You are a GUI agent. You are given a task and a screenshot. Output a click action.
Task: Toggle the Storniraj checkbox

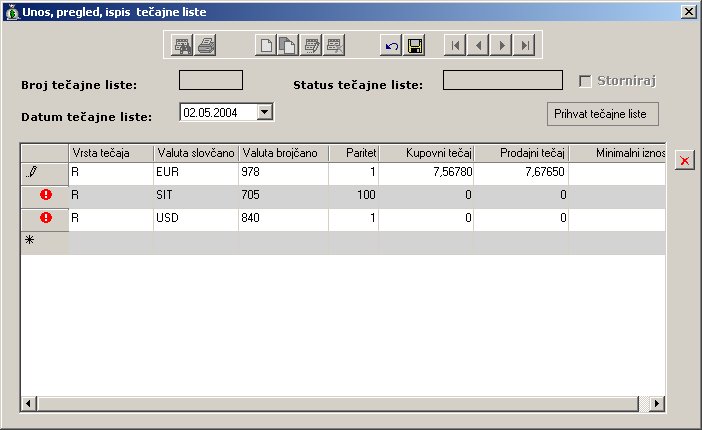coord(585,81)
